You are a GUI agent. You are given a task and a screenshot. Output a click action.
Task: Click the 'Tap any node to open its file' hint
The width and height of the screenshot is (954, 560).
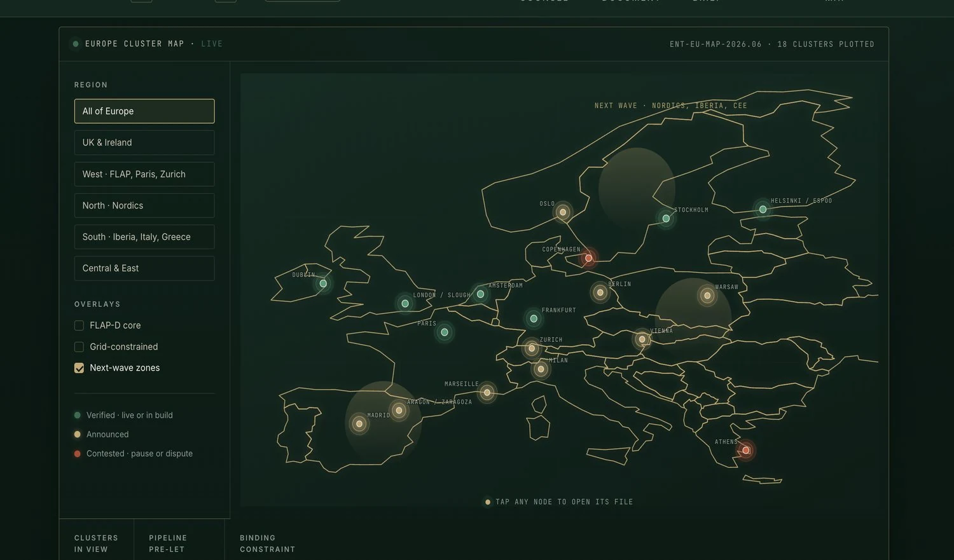click(x=564, y=502)
